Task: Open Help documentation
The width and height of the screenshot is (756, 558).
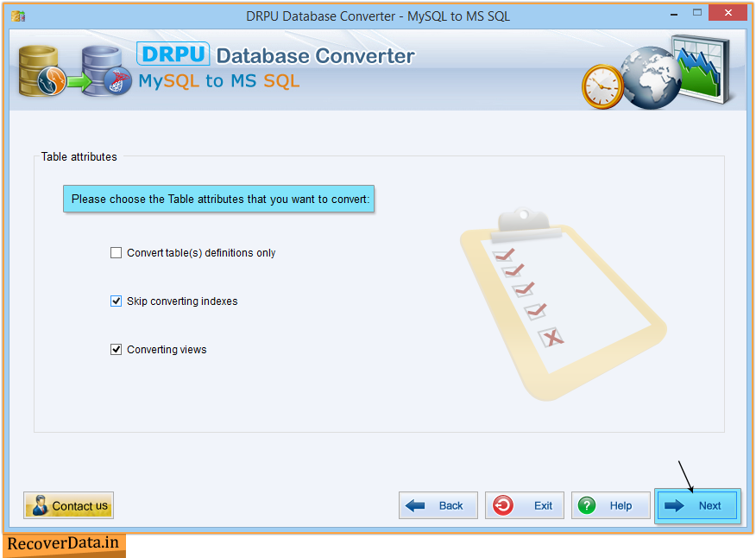Action: point(610,505)
